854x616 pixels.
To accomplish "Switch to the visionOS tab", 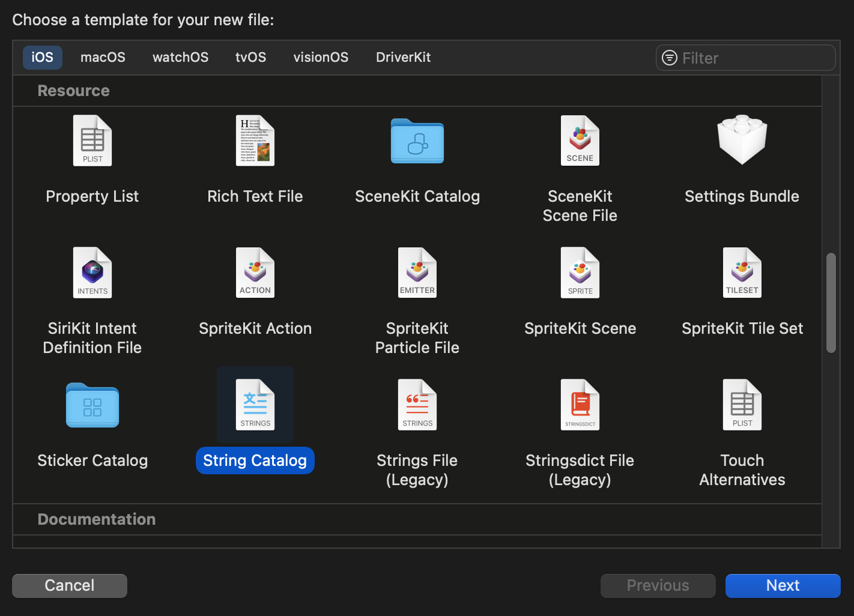I will click(x=321, y=58).
